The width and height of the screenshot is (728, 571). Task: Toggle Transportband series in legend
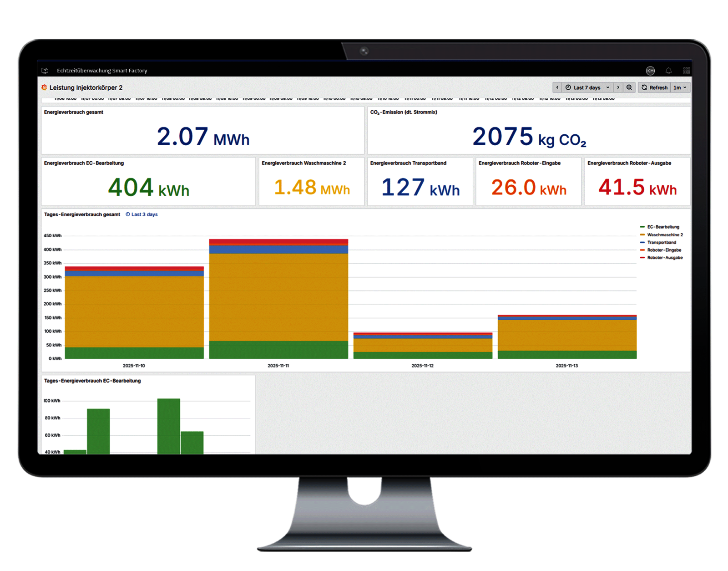click(662, 243)
